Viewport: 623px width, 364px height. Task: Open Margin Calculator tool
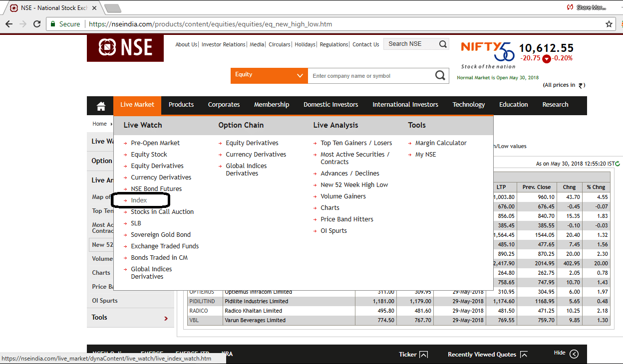[441, 143]
